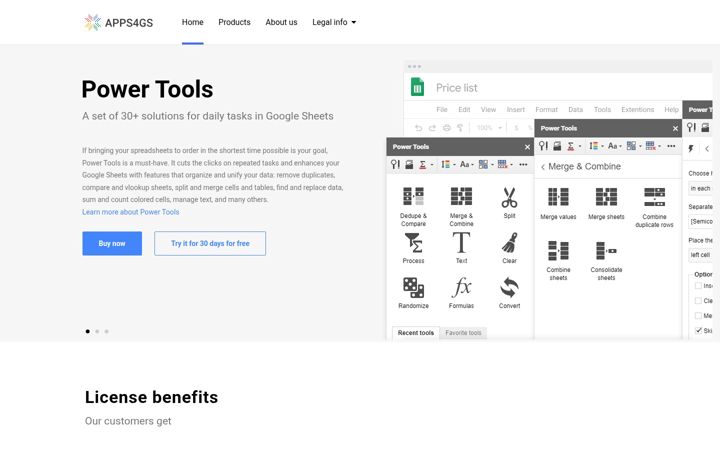Select the Convert arrows tool
The width and height of the screenshot is (720, 450).
click(x=509, y=293)
